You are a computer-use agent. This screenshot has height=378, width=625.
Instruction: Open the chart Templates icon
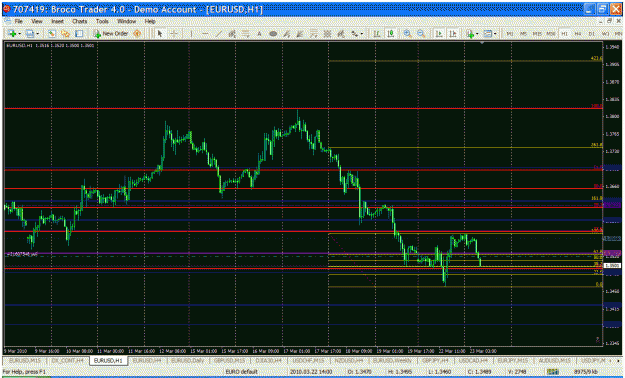(488, 34)
